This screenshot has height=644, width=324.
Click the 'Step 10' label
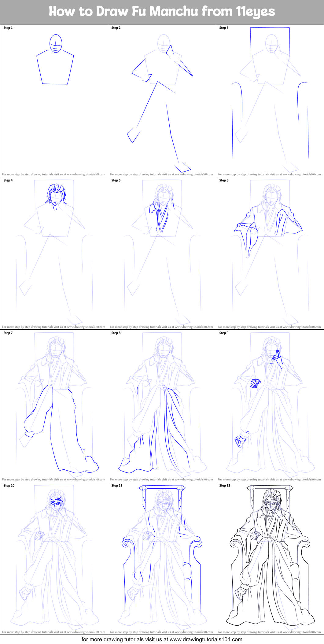[x=9, y=486]
